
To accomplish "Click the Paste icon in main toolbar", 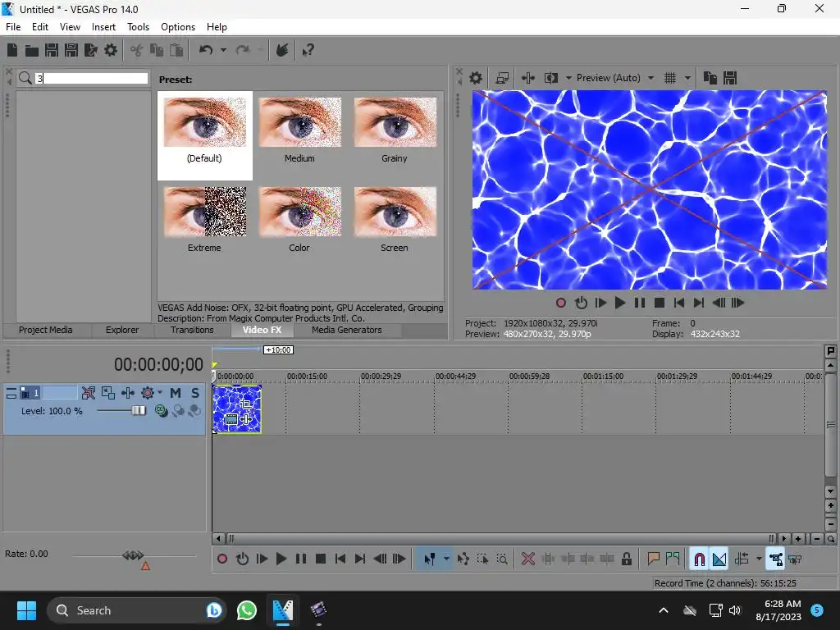I will (x=176, y=50).
